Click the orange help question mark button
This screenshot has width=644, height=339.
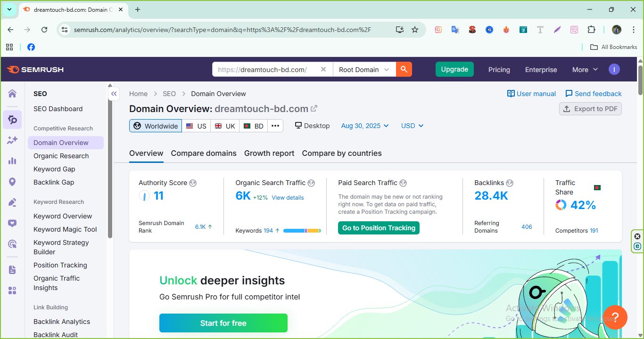[x=615, y=317]
